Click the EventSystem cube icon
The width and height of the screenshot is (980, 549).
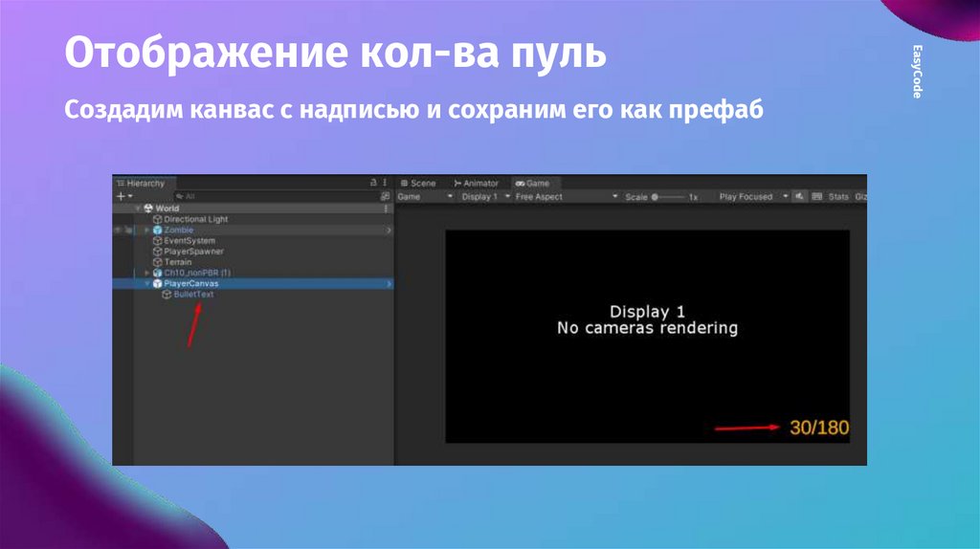[158, 240]
